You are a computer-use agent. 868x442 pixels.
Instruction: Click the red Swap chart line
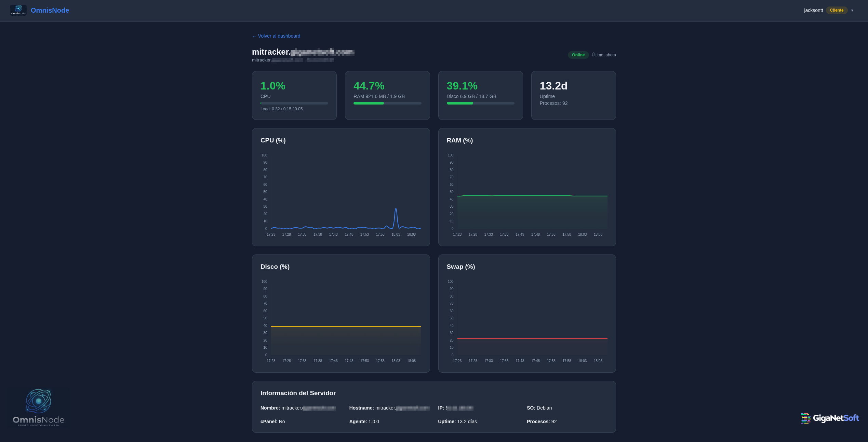point(532,339)
